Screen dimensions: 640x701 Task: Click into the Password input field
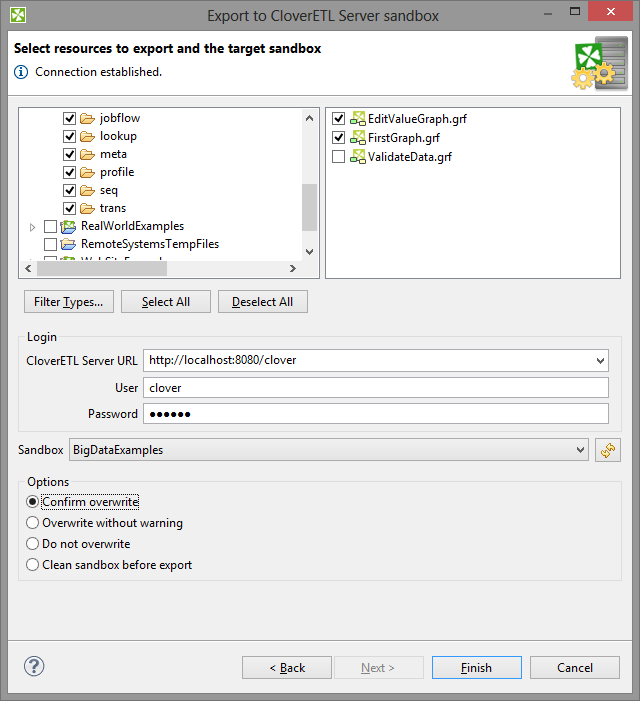point(376,414)
